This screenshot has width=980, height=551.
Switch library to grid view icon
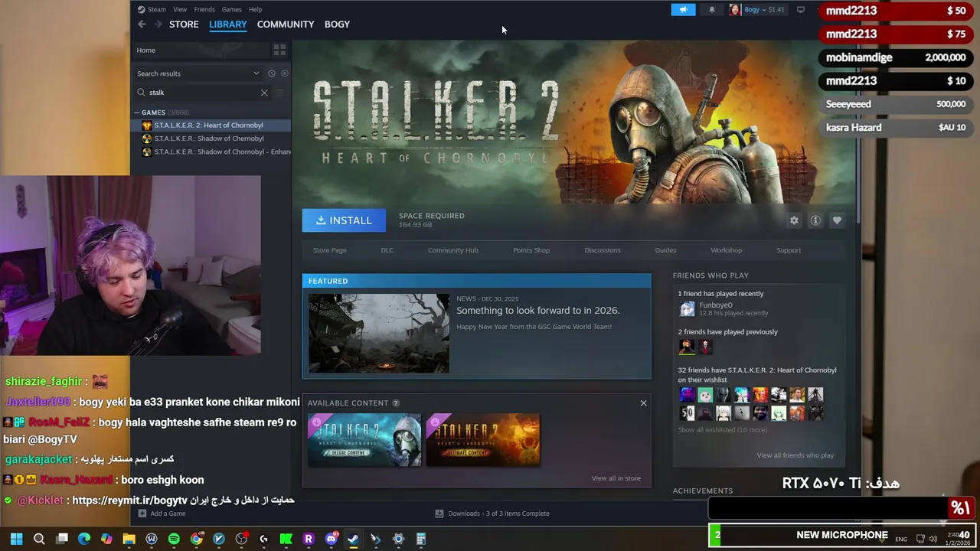click(x=279, y=50)
